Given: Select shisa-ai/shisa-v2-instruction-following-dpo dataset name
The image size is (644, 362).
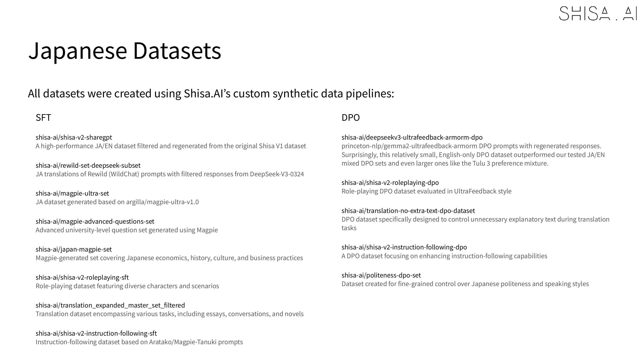Looking at the screenshot, I should pyautogui.click(x=404, y=247).
